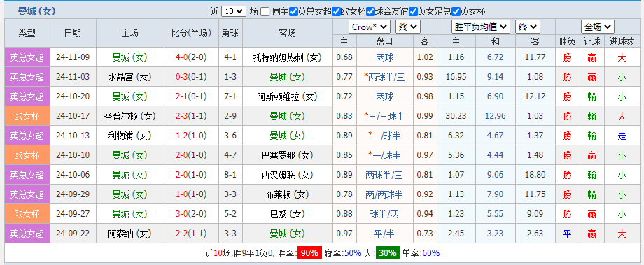Open 西汉姆联 (女) team link
This screenshot has width=644, height=265.
[x=287, y=175]
